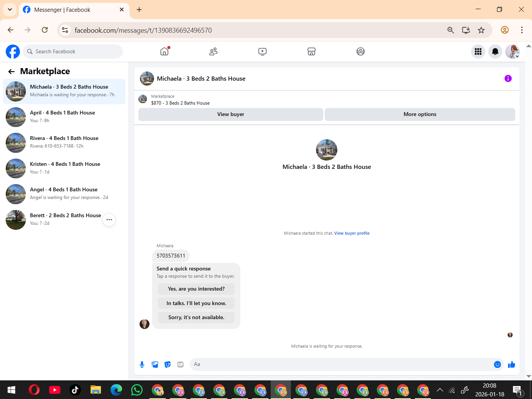Go to the Home feed icon
Viewport: 532px width, 399px height.
164,51
